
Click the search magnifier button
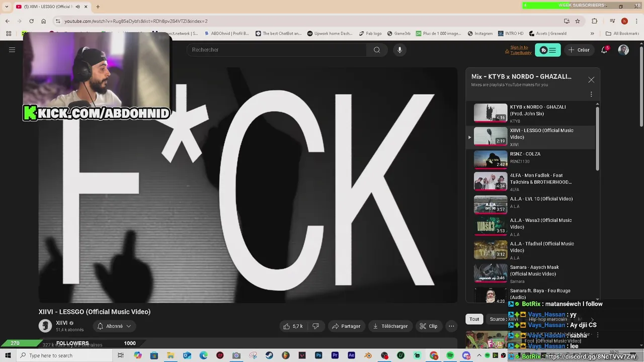(x=377, y=50)
